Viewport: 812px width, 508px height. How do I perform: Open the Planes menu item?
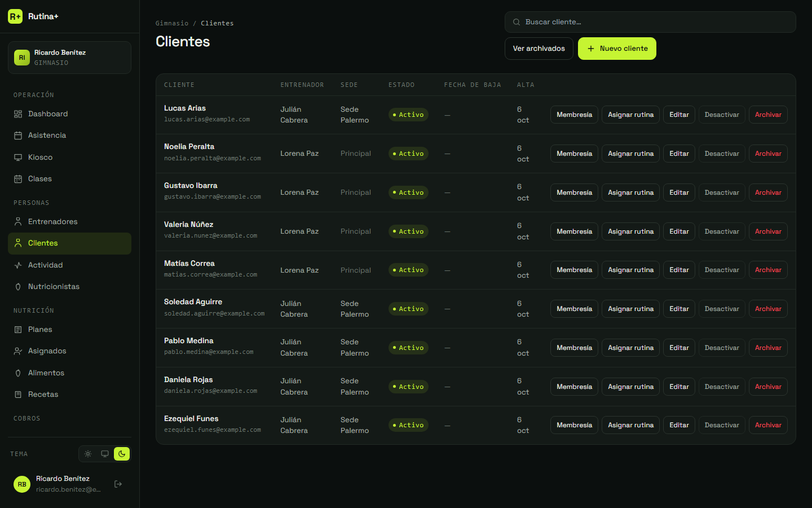coord(69,330)
